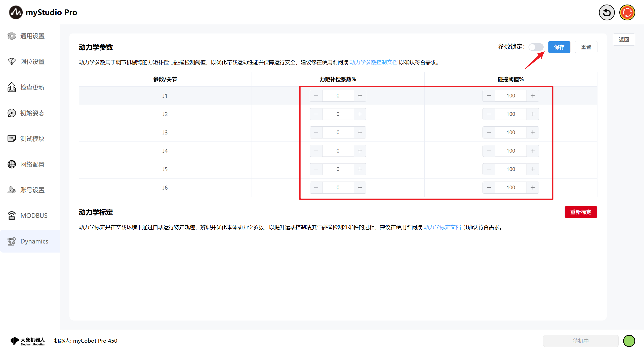The width and height of the screenshot is (644, 352).
Task: Increase J1 力矩补偿系数 with plus
Action: point(360,96)
